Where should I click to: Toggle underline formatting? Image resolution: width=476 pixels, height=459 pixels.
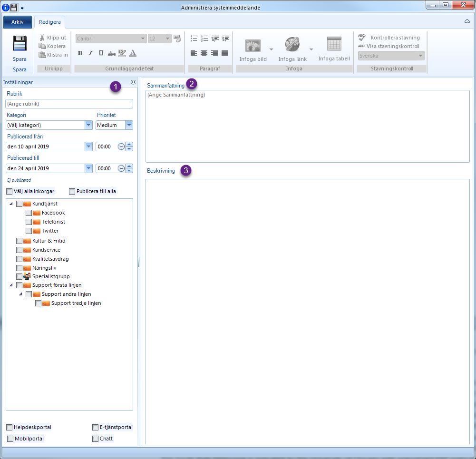[101, 53]
